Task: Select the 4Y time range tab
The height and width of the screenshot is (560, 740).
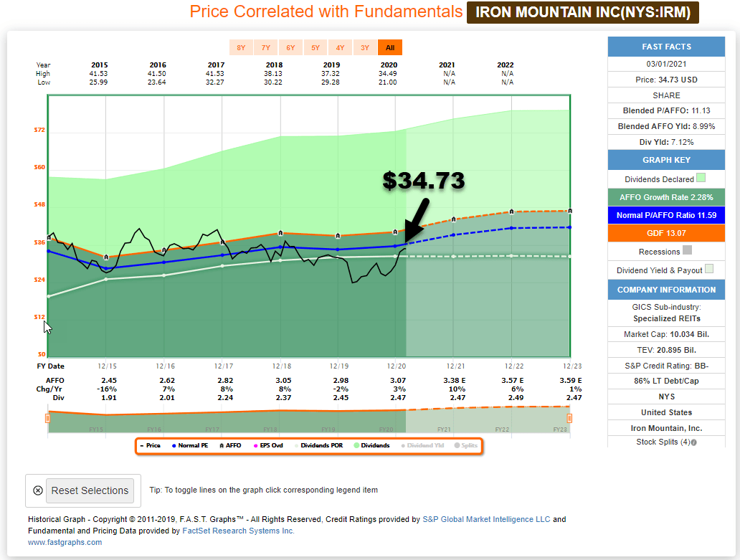Action: tap(341, 47)
